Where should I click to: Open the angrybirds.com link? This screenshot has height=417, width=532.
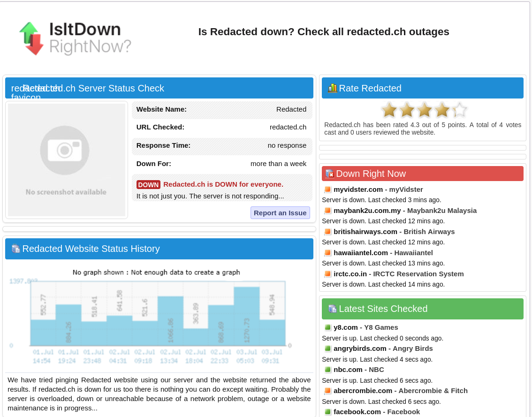[x=360, y=349]
